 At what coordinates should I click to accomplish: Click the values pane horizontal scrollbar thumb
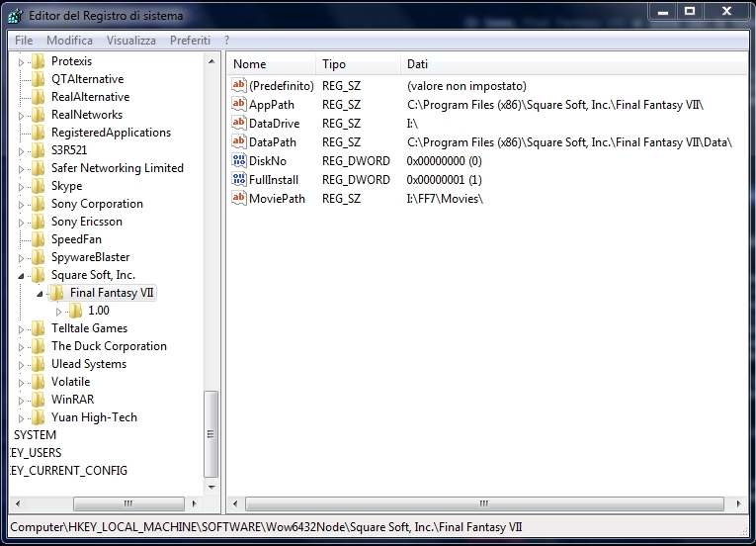tap(484, 503)
